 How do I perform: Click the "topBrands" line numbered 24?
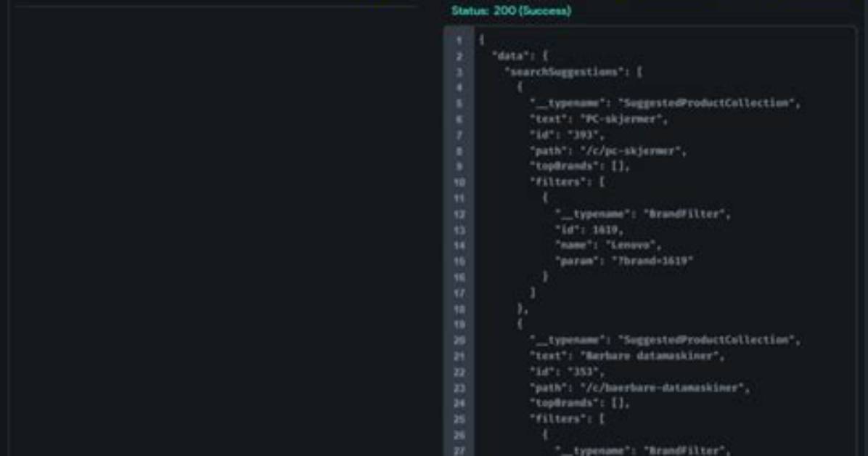pos(580,403)
